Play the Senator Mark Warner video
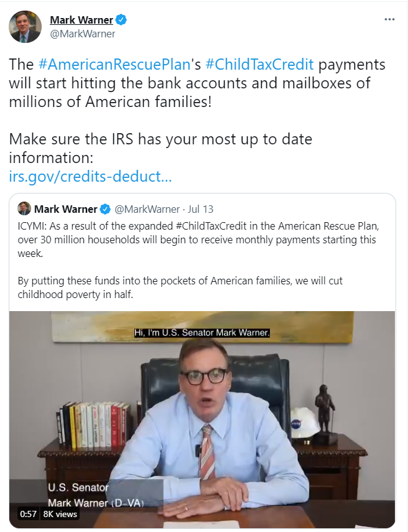This screenshot has width=408, height=532. pyautogui.click(x=202, y=419)
